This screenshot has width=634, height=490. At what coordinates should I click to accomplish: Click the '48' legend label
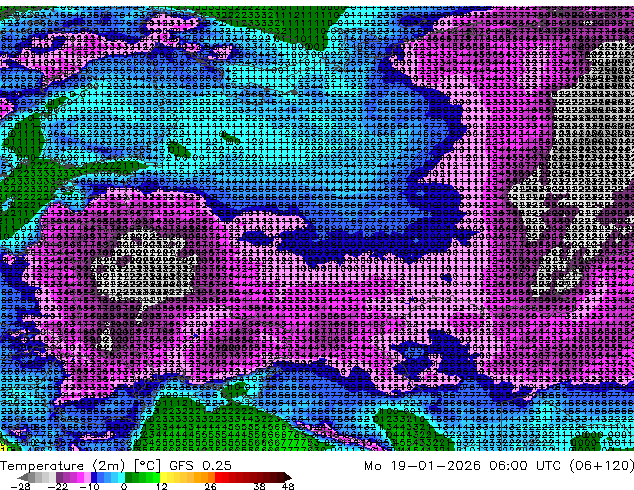(x=288, y=486)
